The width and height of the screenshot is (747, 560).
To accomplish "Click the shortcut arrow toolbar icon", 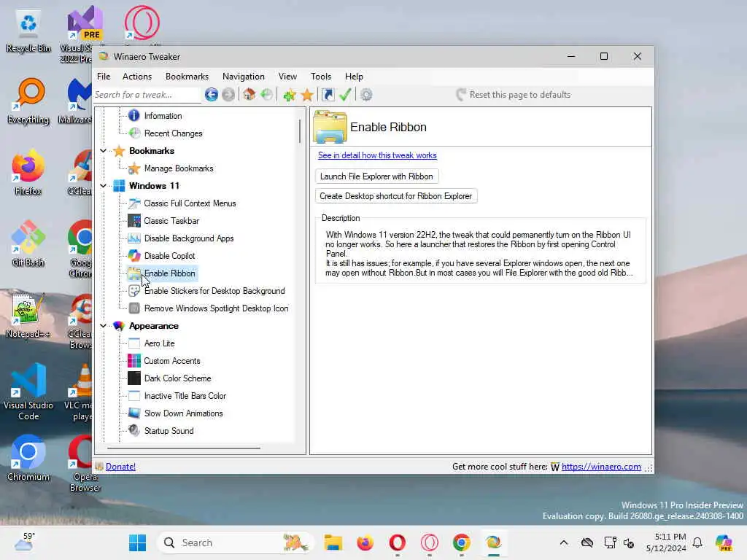I will (328, 95).
